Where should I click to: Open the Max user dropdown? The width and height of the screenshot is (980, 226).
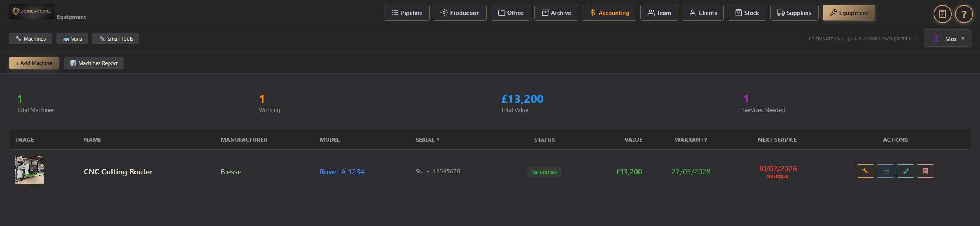(x=947, y=39)
